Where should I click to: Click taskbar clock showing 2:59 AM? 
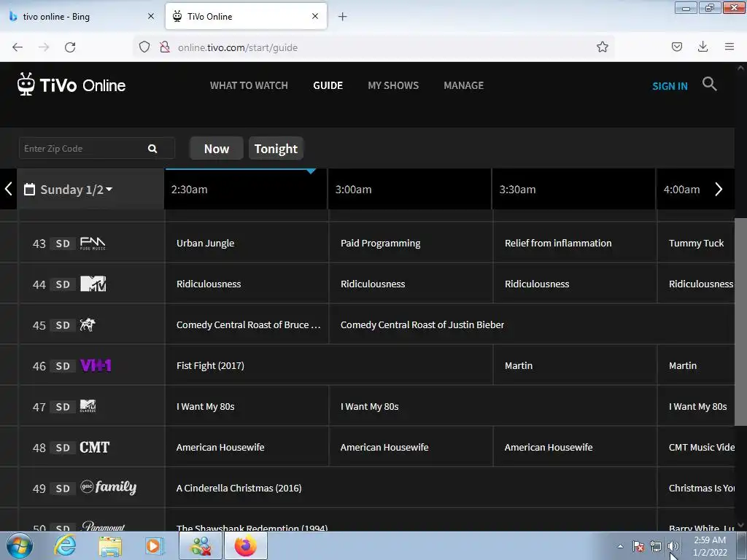[710, 546]
